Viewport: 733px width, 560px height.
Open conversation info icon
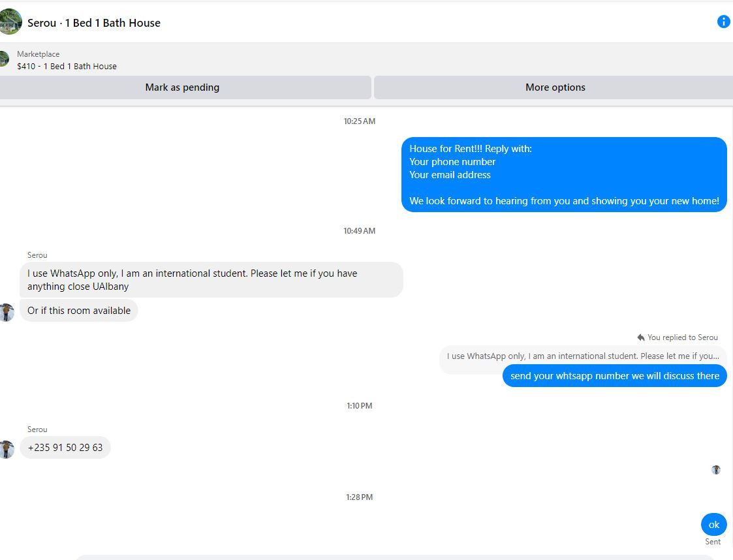click(x=723, y=22)
